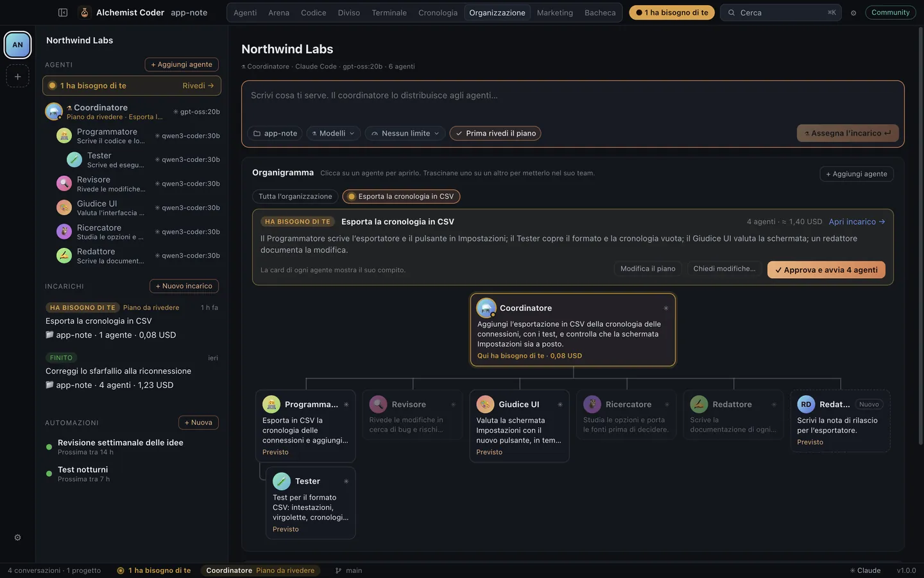Select Tutta l'organizzazione filter
The image size is (924, 578).
pos(295,197)
